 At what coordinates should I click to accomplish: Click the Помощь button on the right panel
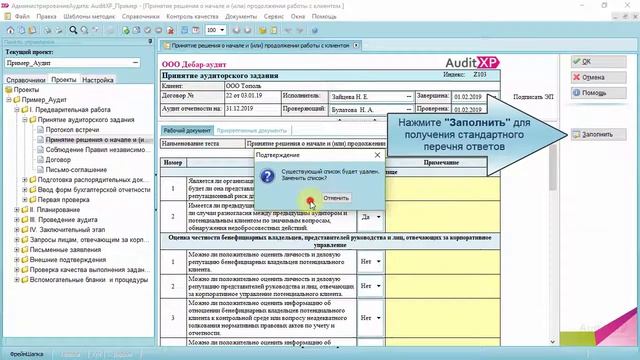598,93
